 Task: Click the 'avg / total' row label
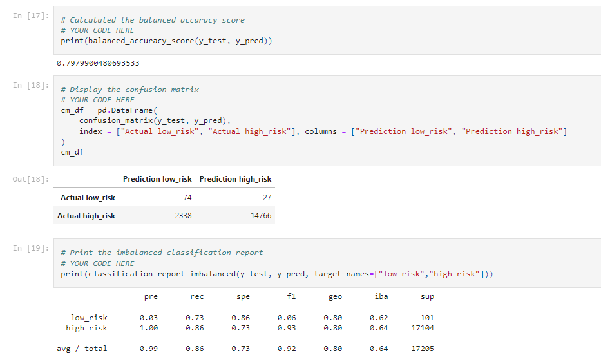(x=82, y=349)
